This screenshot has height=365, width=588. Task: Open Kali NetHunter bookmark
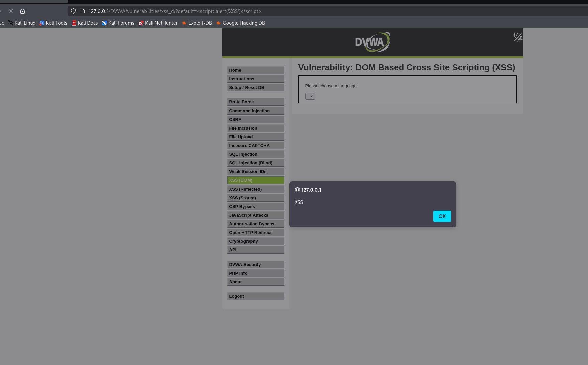click(158, 23)
